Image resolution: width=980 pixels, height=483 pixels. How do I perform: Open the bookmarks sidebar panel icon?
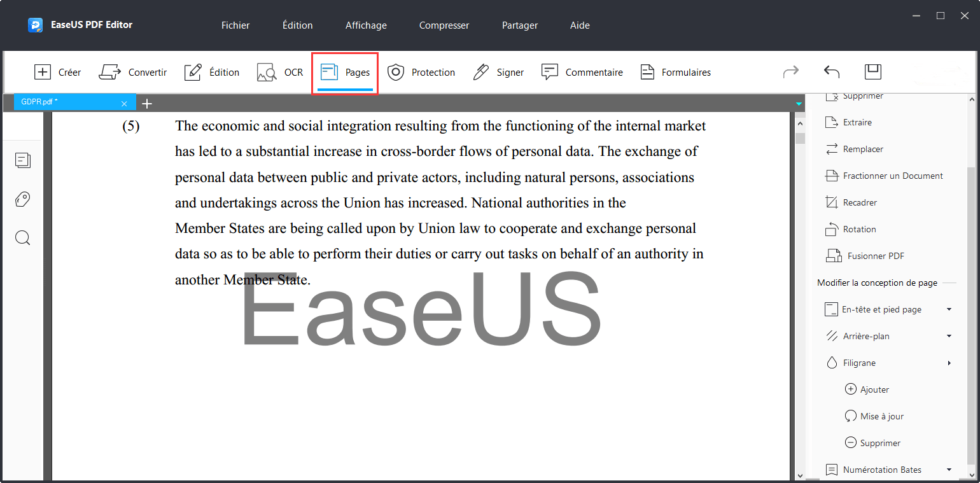click(23, 160)
